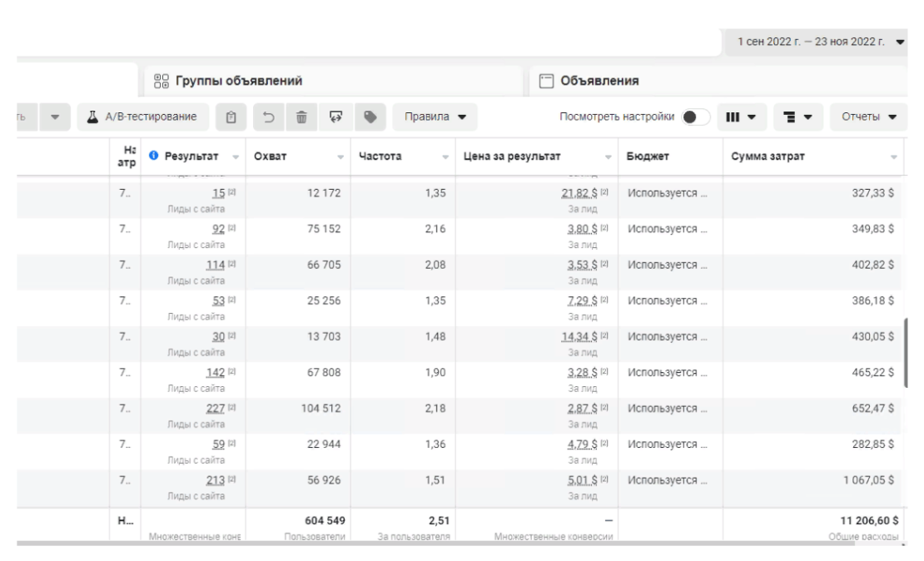
Task: Open the Охват column sort arrow
Action: click(340, 156)
